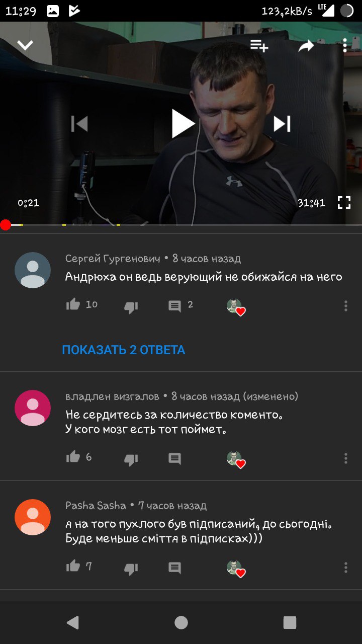Screen dimensions: 362x644
Task: Enter fullscreen mode
Action: (x=344, y=203)
